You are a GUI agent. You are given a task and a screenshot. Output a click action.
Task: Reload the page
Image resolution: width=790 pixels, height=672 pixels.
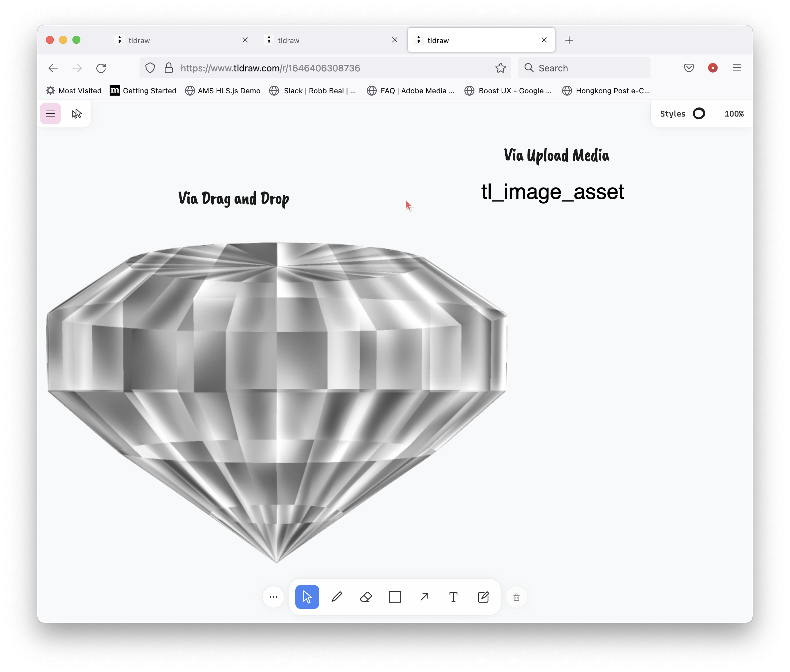[x=101, y=68]
